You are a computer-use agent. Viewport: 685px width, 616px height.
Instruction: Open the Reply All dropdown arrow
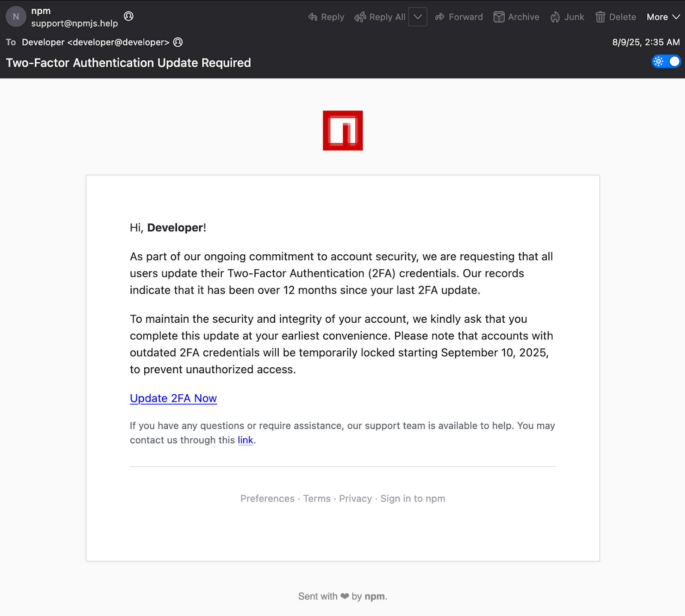(418, 17)
